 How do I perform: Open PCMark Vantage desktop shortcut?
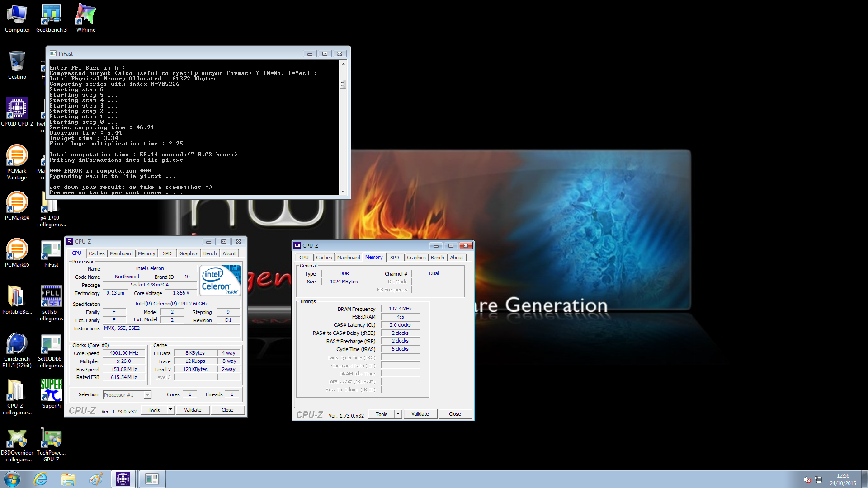pyautogui.click(x=17, y=162)
